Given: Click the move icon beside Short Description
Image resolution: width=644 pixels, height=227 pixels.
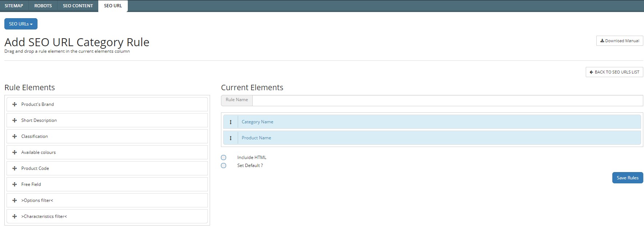Looking at the screenshot, I should 15,120.
